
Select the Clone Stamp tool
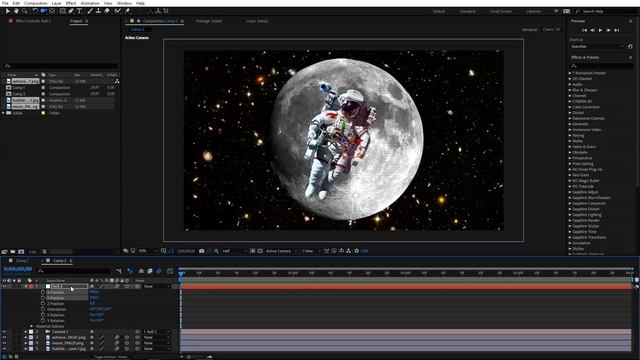(98, 11)
